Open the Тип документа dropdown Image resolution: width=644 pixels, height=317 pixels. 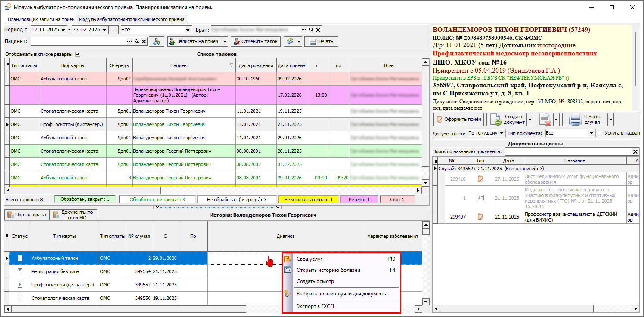(x=591, y=133)
